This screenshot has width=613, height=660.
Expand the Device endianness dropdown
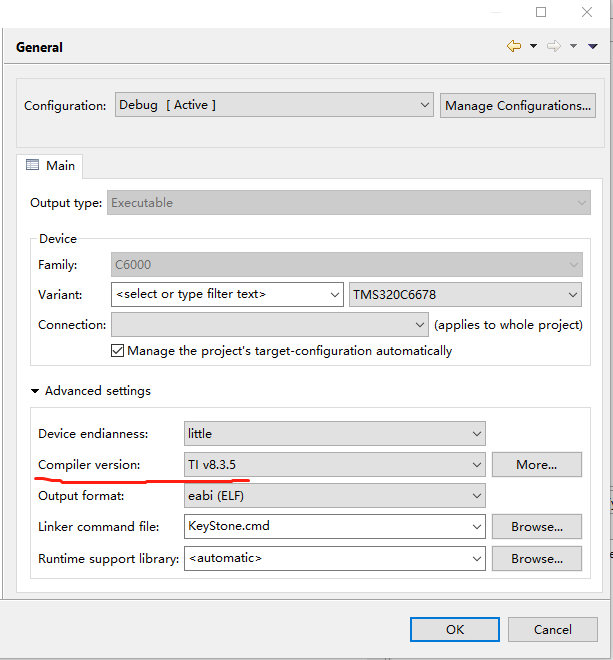point(335,434)
